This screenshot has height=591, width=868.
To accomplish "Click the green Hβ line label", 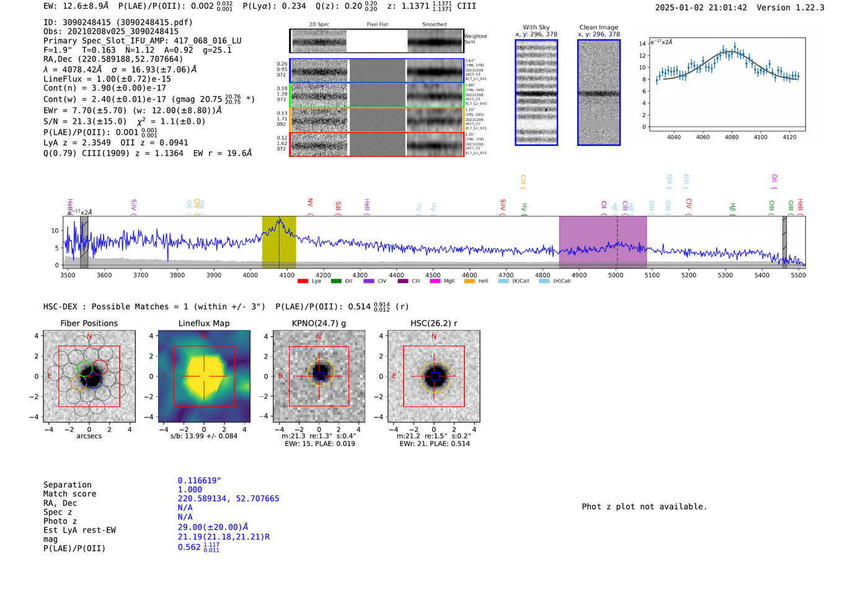I will pos(732,209).
